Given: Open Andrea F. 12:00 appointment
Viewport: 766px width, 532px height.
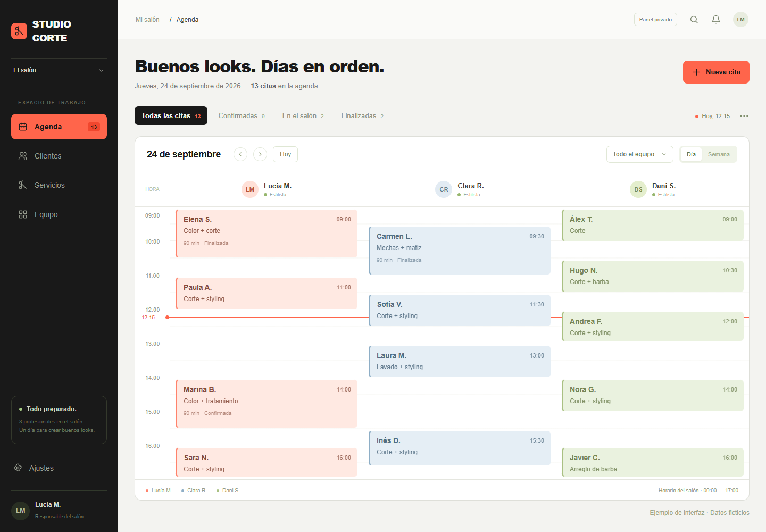Looking at the screenshot, I should (x=653, y=326).
